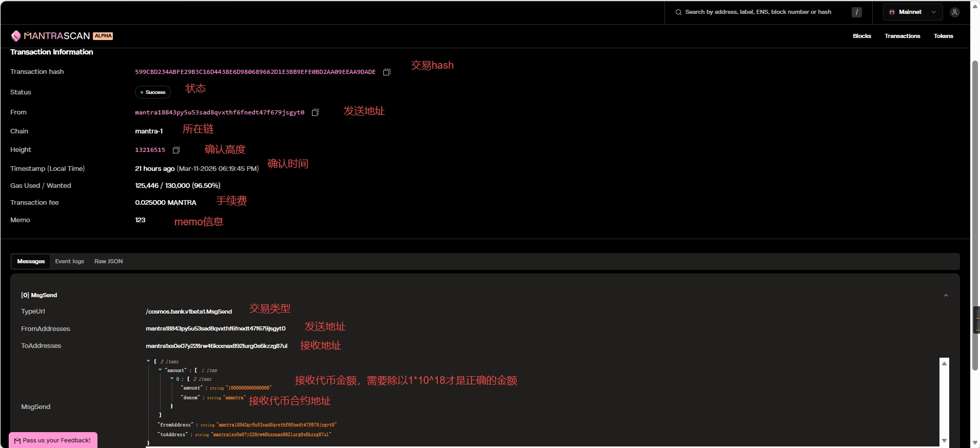Click the "Transaction hash" field label
Image resolution: width=980 pixels, height=448 pixels.
(x=37, y=72)
